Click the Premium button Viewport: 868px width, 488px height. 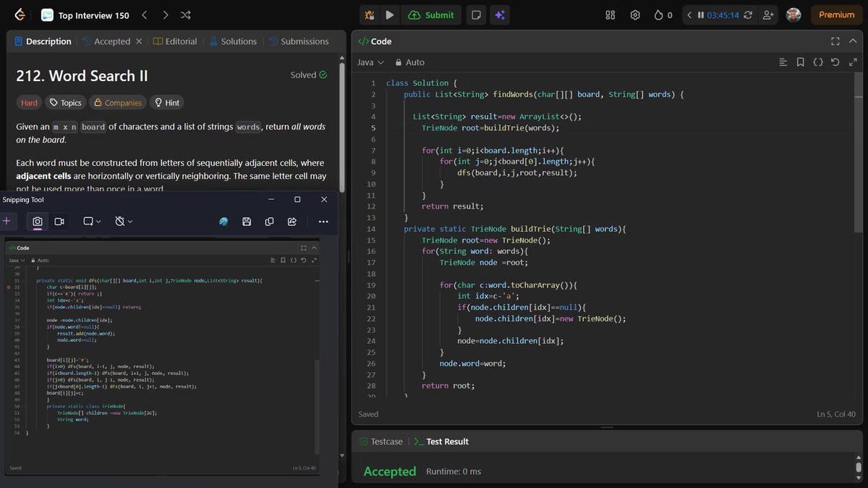(836, 14)
